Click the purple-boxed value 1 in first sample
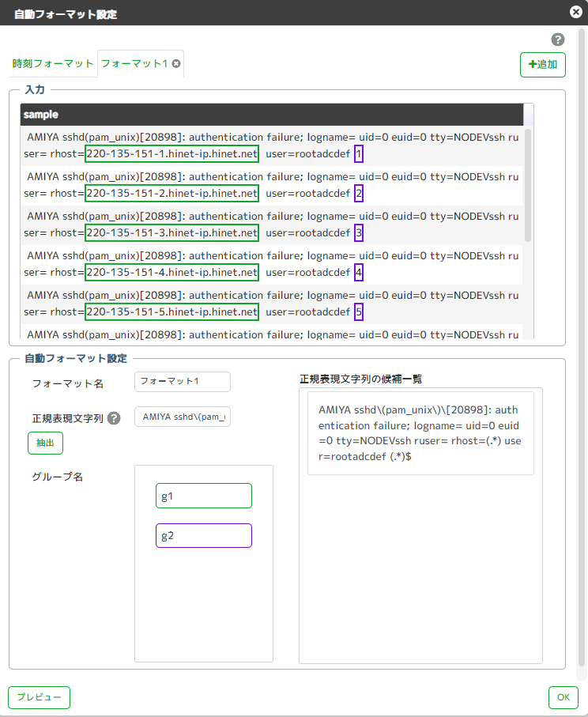Viewport: 588px width, 717px height. pyautogui.click(x=359, y=153)
